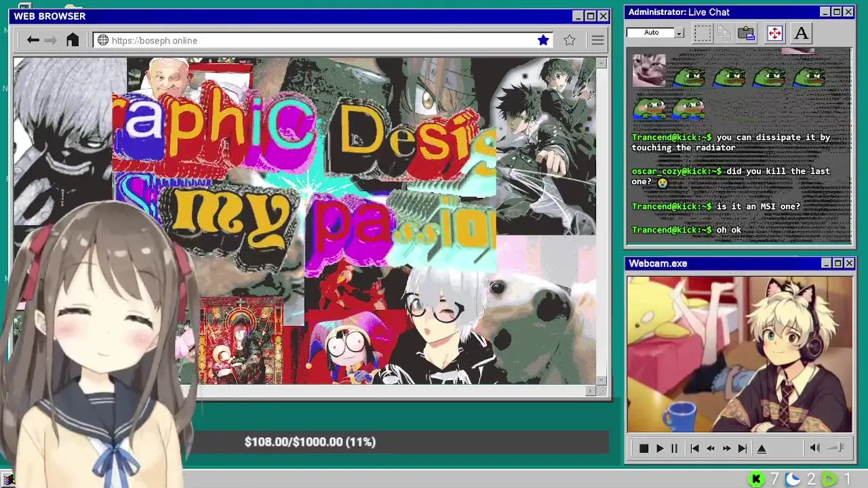Click oscar_cozy's 'did you kill the last one?' message
This screenshot has width=868, height=488.
731,176
